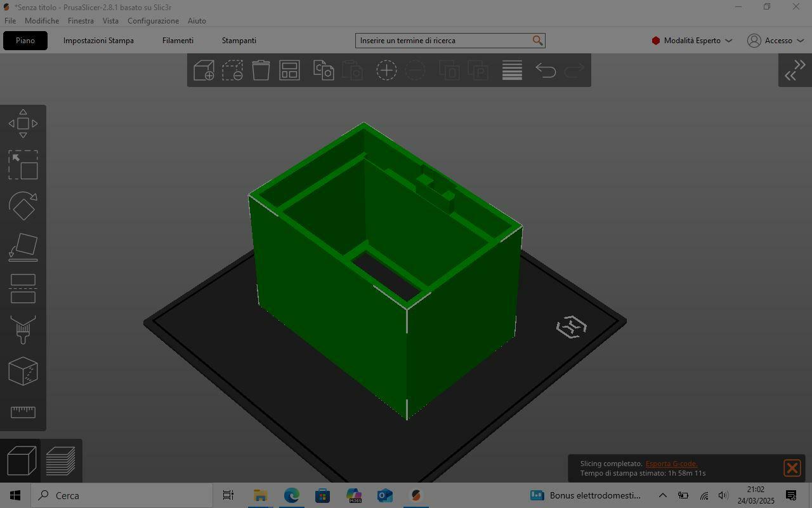Viewport: 812px width, 508px height.
Task: Expand the collapsed right sidebar panel
Action: click(x=795, y=70)
